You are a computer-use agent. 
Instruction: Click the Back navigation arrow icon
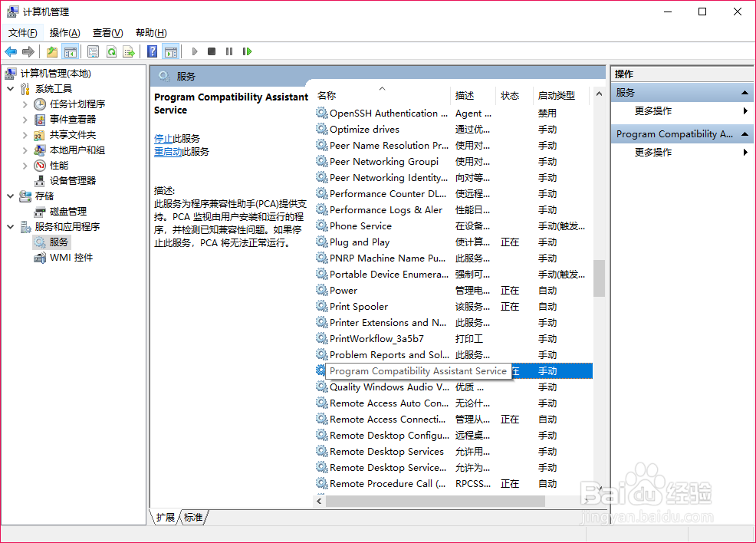[x=11, y=51]
